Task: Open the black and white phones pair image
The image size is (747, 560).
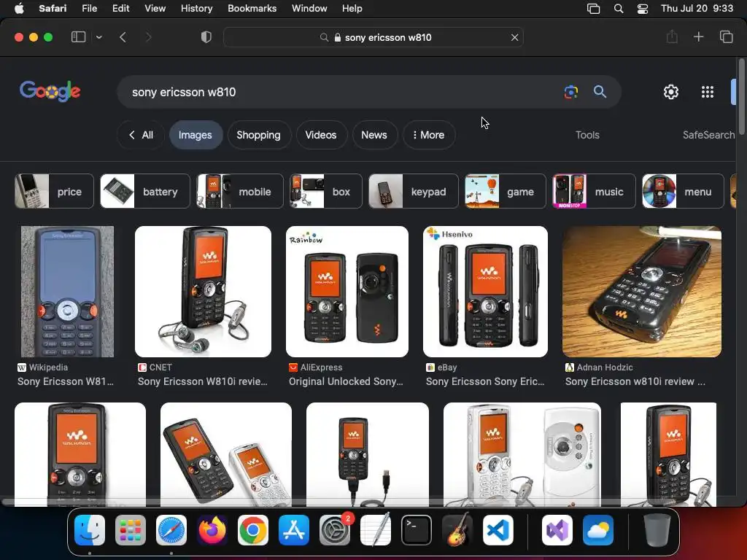Action: (226, 454)
